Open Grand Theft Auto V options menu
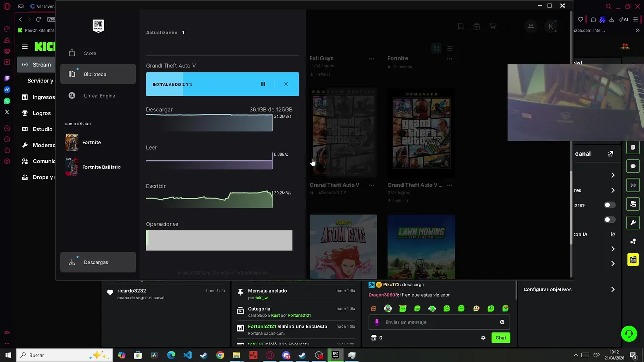This screenshot has height=362, width=644. [x=371, y=185]
